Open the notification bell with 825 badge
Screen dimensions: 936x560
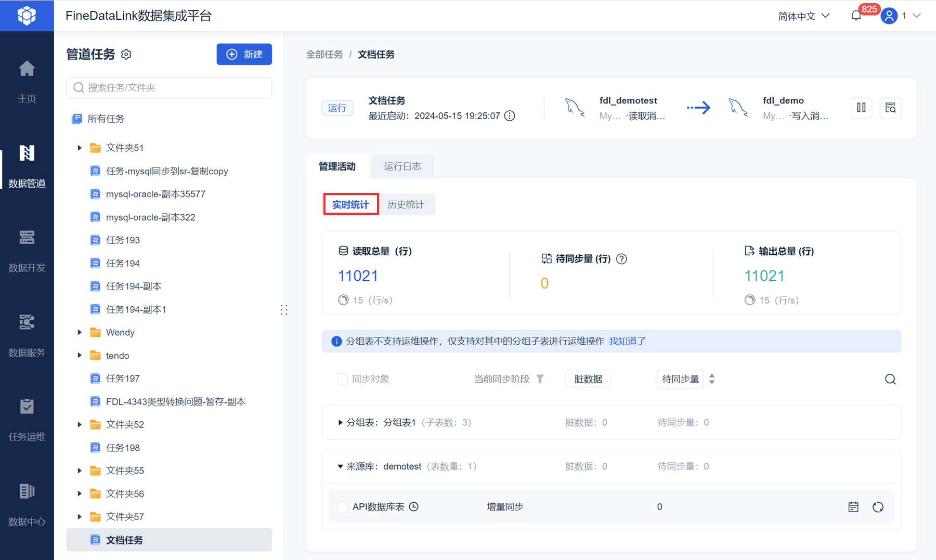pos(856,16)
